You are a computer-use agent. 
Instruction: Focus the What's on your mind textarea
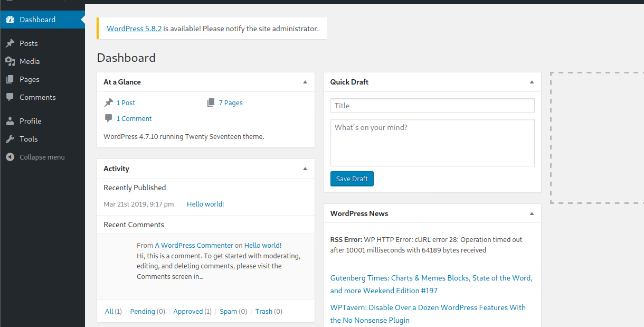point(432,143)
